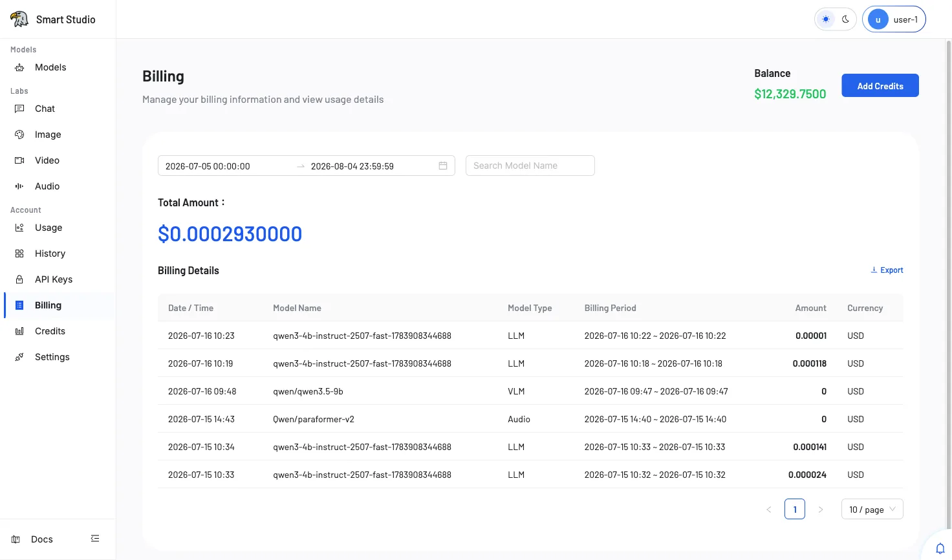Click the $12,329.7500 balance value
Image resolution: width=952 pixels, height=560 pixels.
coord(790,94)
